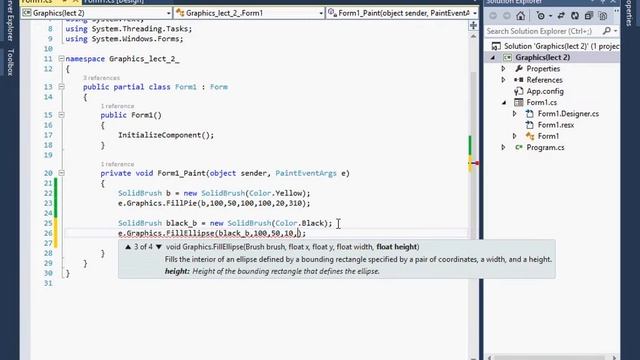Screen dimensions: 640x360
Task: Collapse the Graphics(lect 2) project node
Action: click(493, 58)
